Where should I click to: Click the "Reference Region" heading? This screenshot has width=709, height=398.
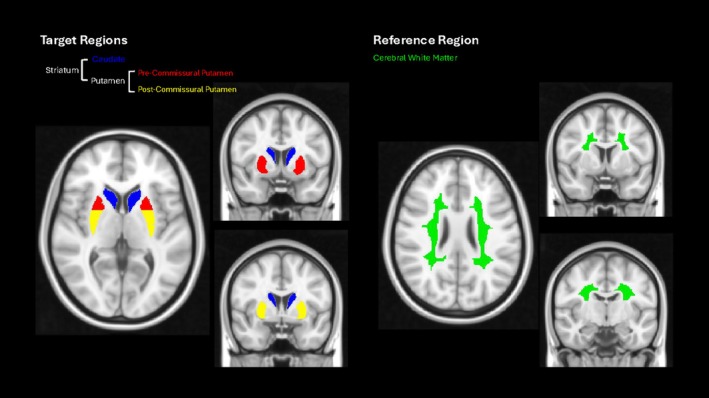425,40
